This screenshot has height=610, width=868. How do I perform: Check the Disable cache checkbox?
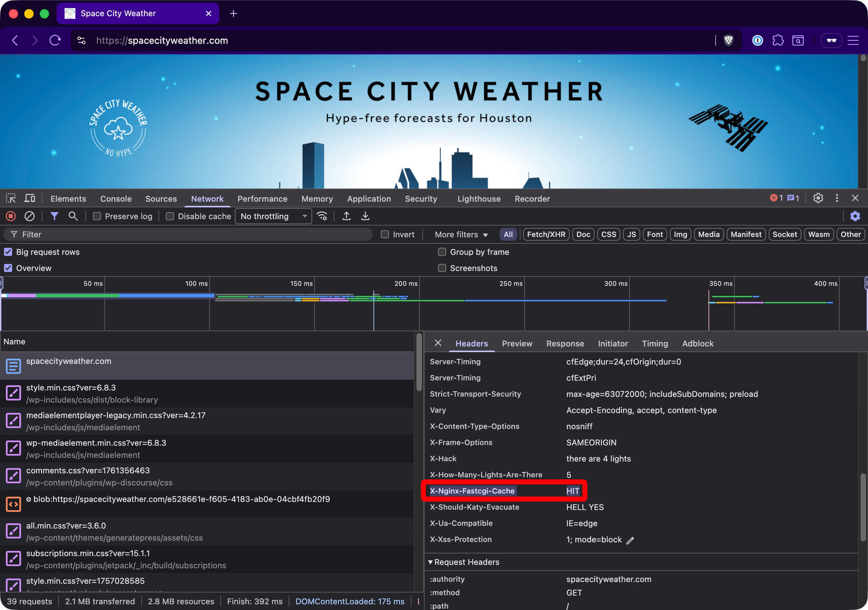[x=170, y=216]
